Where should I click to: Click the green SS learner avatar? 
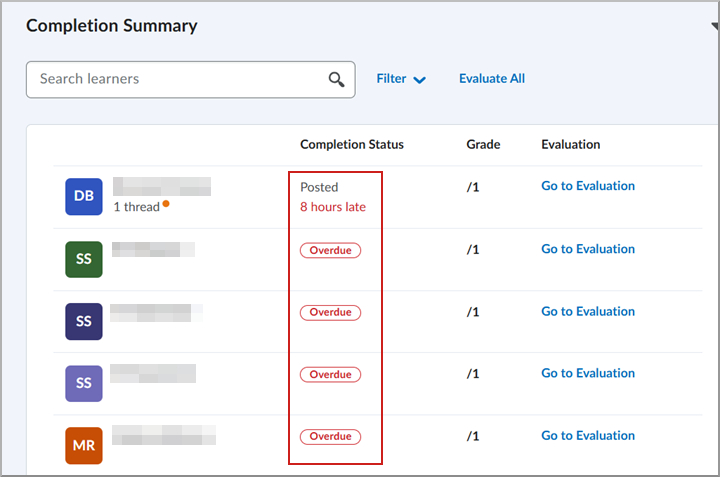coord(84,258)
